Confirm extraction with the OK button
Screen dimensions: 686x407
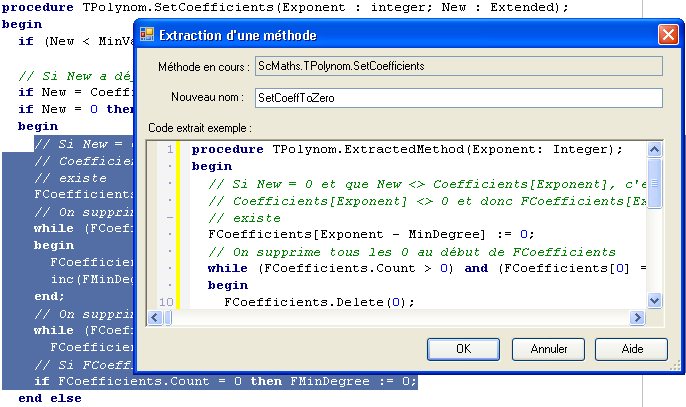463,349
